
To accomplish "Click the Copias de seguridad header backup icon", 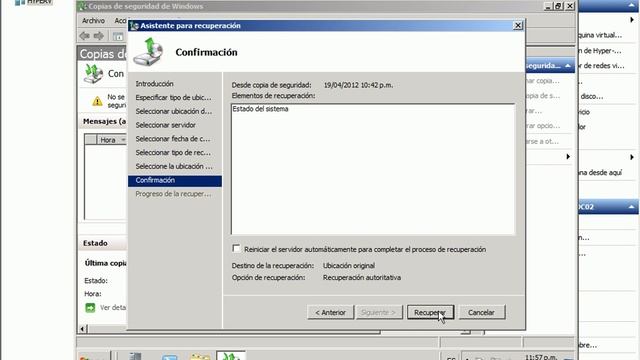I will click(93, 73).
